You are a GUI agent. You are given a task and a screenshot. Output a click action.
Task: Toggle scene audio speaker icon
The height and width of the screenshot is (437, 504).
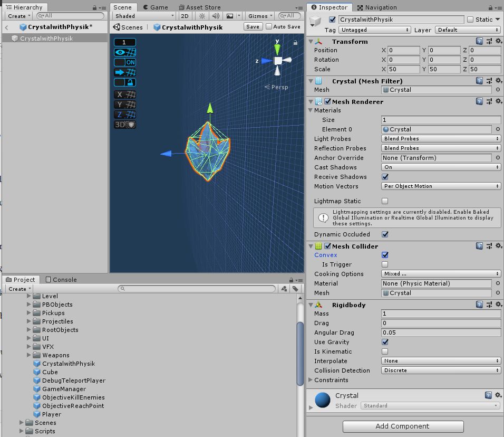[216, 16]
